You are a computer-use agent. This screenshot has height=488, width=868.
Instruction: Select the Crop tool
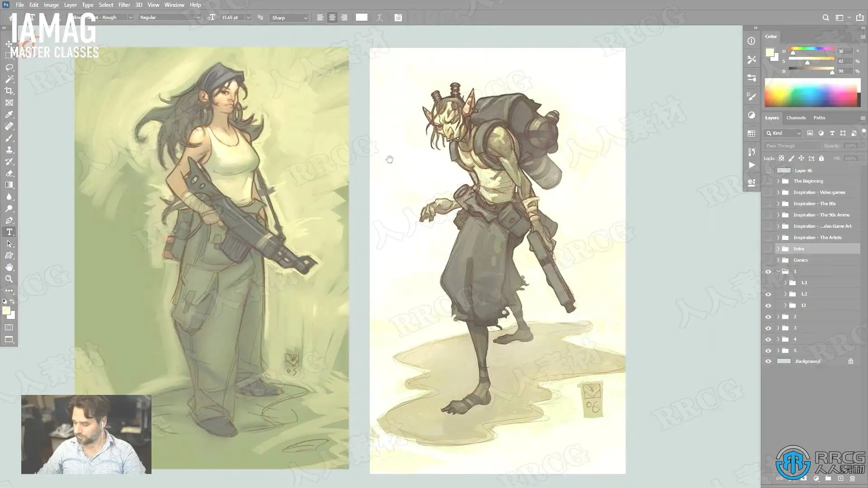click(9, 91)
